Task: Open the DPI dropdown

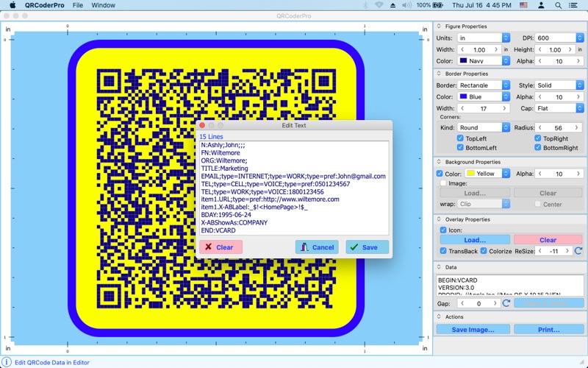Action: pos(559,38)
